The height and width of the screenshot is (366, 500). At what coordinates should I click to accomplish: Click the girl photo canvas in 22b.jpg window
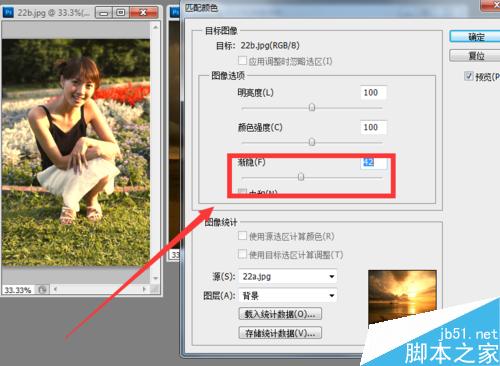coord(76,152)
